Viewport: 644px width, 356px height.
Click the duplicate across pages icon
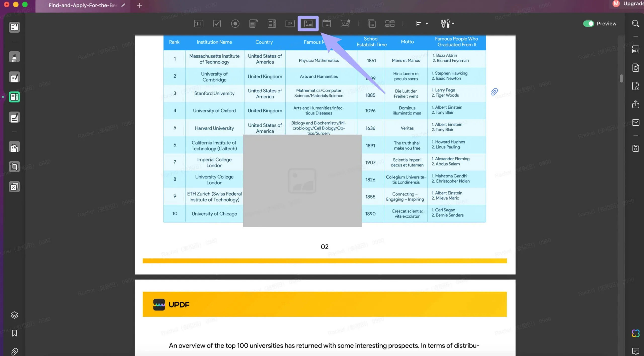(372, 24)
